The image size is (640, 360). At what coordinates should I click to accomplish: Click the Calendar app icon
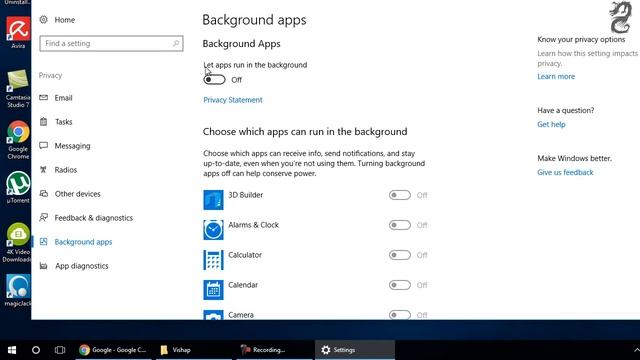tap(213, 289)
